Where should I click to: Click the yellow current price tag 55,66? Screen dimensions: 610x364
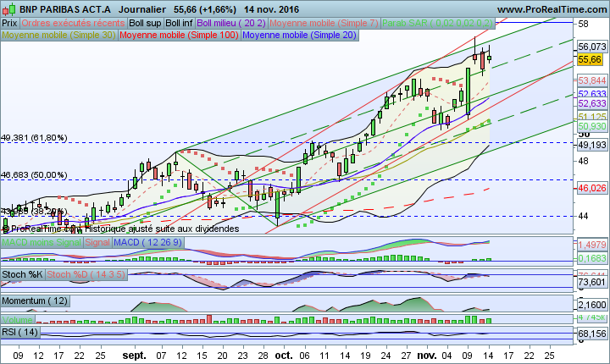pyautogui.click(x=590, y=59)
